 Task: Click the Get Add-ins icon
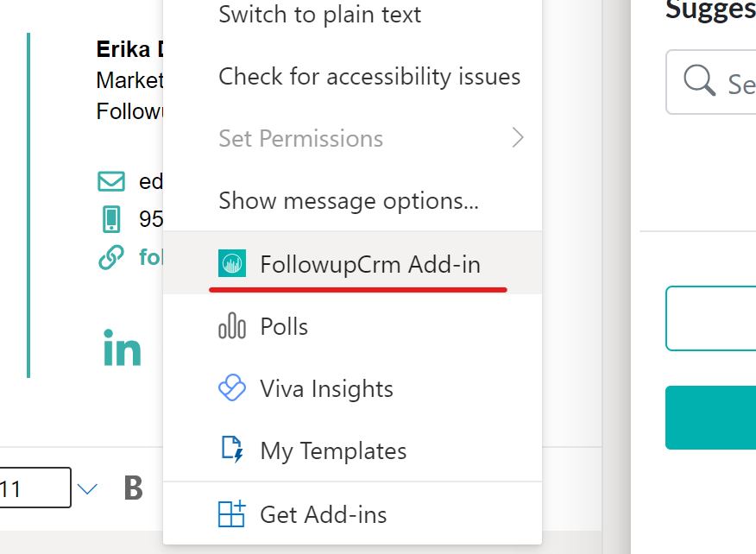pos(231,513)
